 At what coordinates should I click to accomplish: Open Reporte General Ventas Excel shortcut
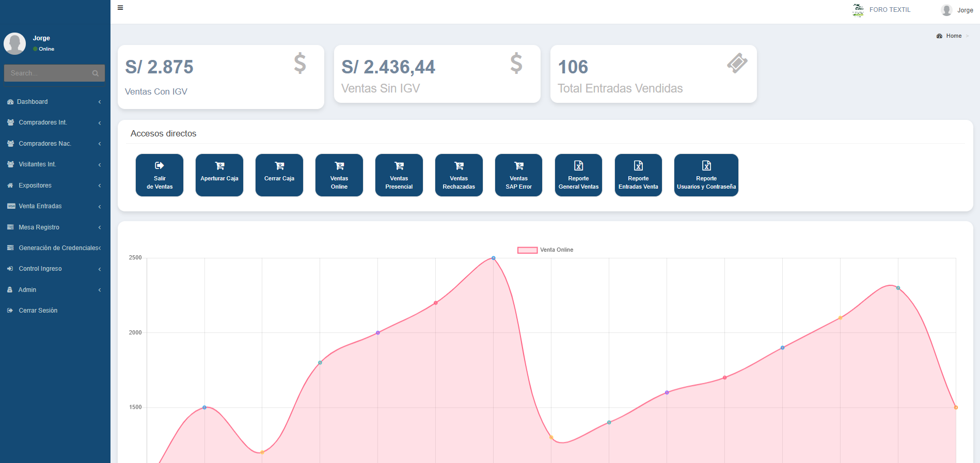(578, 175)
